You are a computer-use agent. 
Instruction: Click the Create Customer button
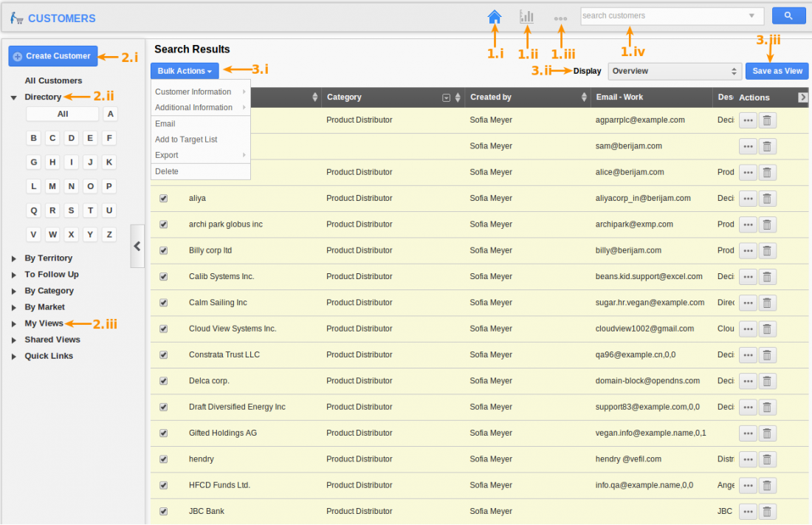[x=53, y=56]
